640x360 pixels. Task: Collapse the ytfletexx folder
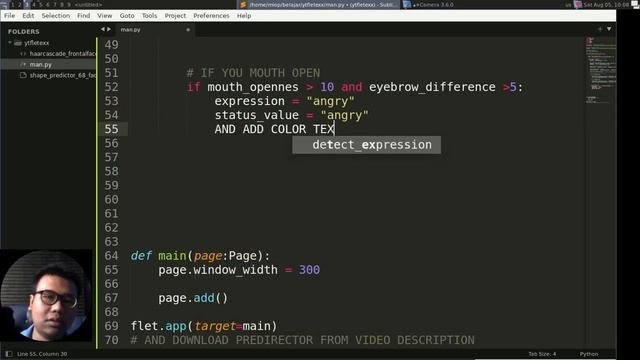(x=10, y=42)
